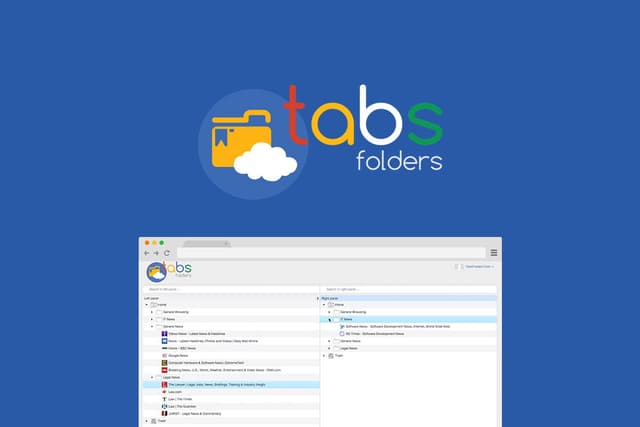
Task: Select the Trash icon in left panel
Action: coord(153,421)
